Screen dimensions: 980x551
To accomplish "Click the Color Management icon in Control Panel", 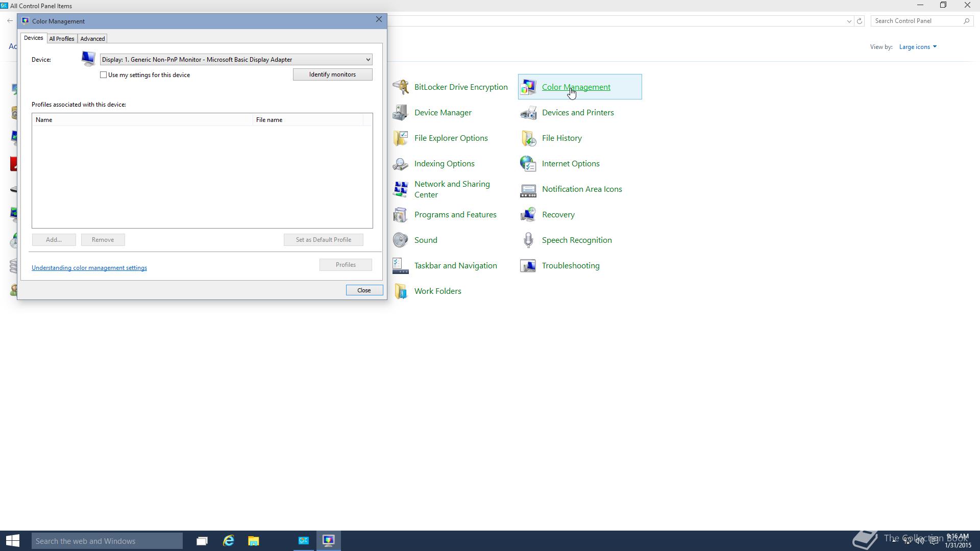I will click(x=528, y=87).
